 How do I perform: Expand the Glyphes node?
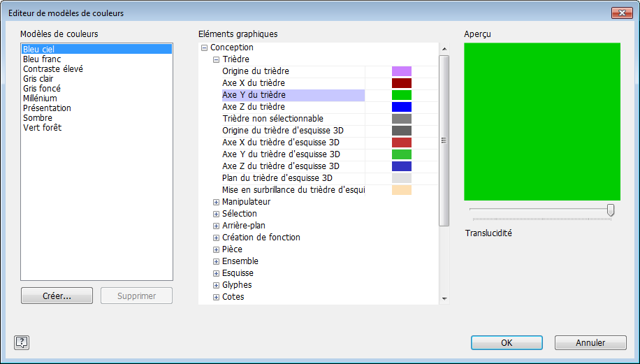tap(217, 285)
